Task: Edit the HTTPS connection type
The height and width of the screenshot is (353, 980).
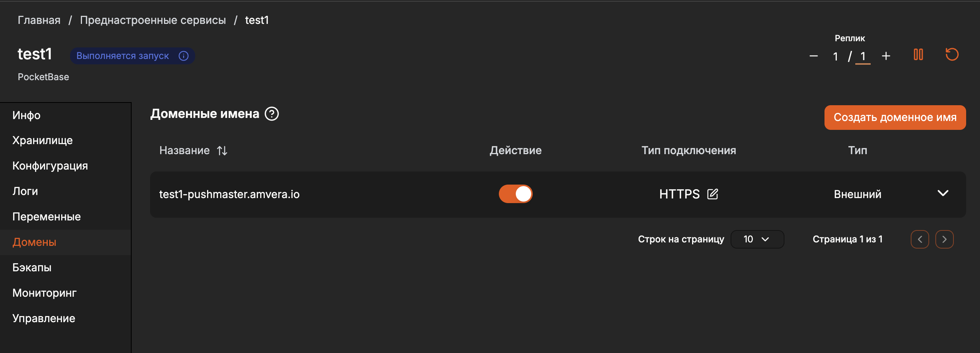Action: (x=712, y=194)
